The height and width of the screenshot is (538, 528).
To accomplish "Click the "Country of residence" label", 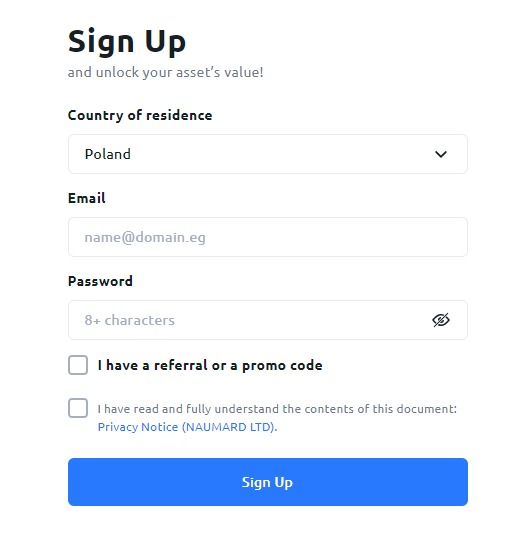I will (x=140, y=115).
